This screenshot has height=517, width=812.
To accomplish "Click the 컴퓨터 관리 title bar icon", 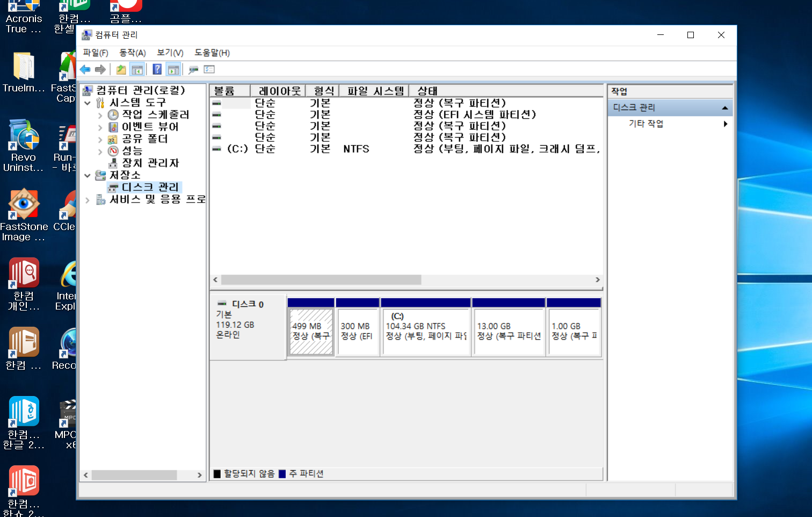I will [x=86, y=35].
